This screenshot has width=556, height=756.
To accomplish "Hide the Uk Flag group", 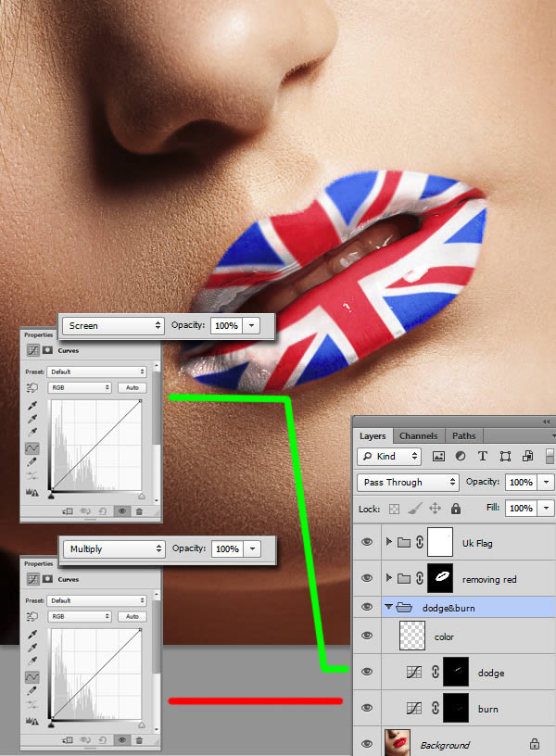I will 368,542.
